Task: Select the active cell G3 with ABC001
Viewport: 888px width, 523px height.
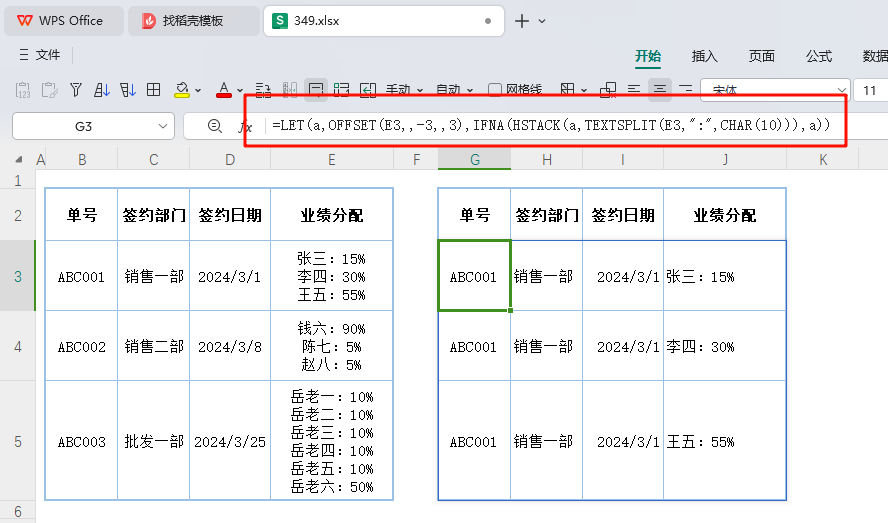Action: pos(475,276)
